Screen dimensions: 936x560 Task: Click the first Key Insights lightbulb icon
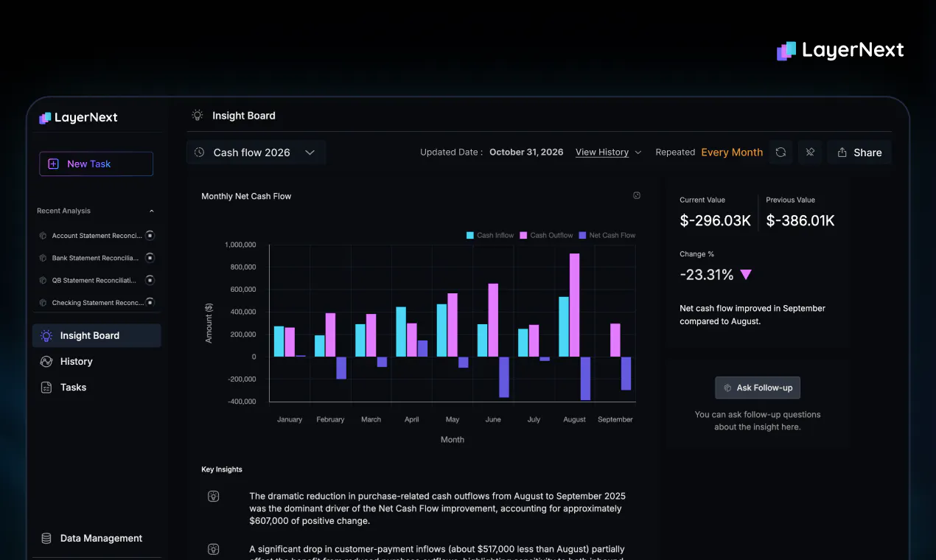[213, 497]
